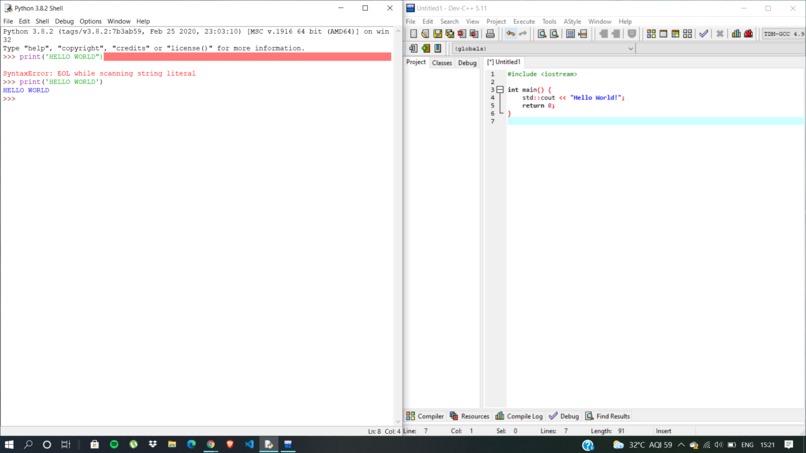Open the Spotify taskbar icon
806x453 pixels.
[114, 444]
